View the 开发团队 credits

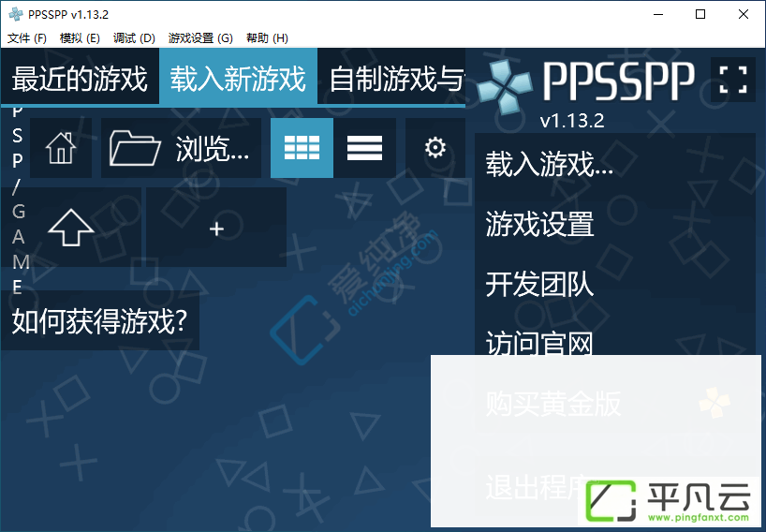(615, 284)
